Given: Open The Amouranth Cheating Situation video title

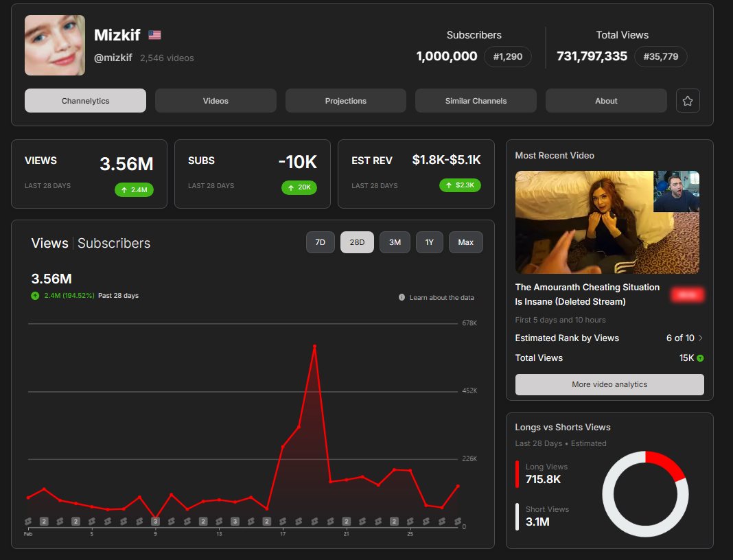Looking at the screenshot, I should [x=587, y=294].
